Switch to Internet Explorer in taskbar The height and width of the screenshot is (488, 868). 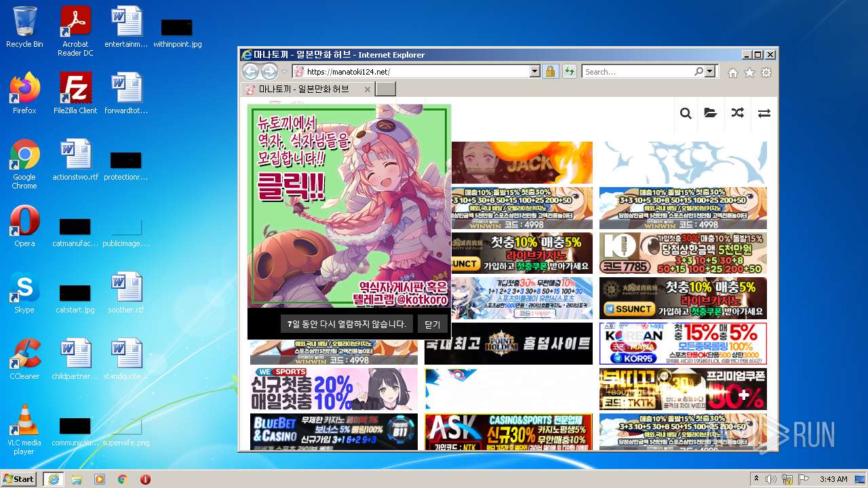[53, 479]
